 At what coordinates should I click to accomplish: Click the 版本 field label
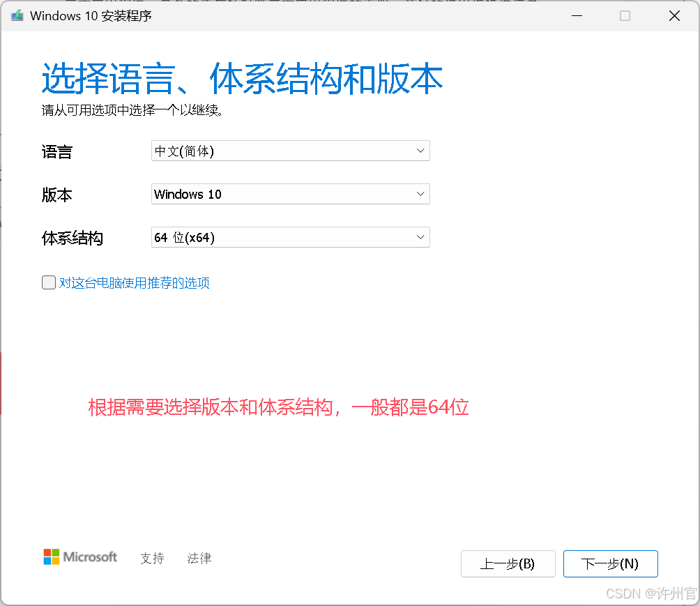pos(57,195)
